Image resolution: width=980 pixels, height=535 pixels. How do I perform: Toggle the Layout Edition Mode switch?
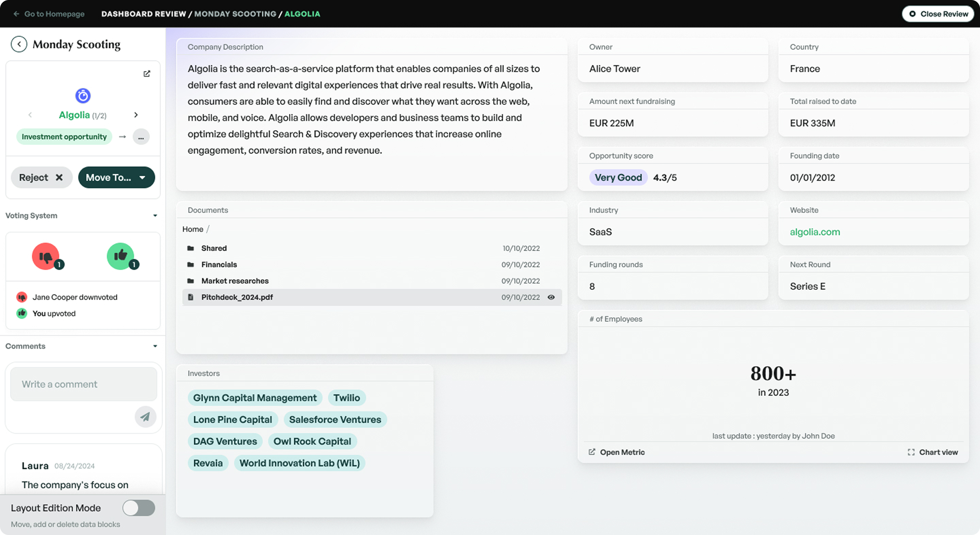(x=139, y=508)
